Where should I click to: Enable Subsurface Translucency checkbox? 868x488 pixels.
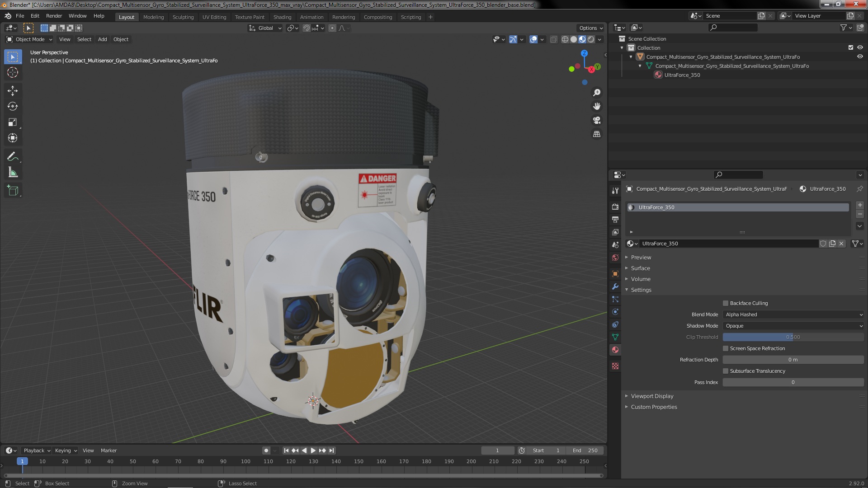coord(726,371)
